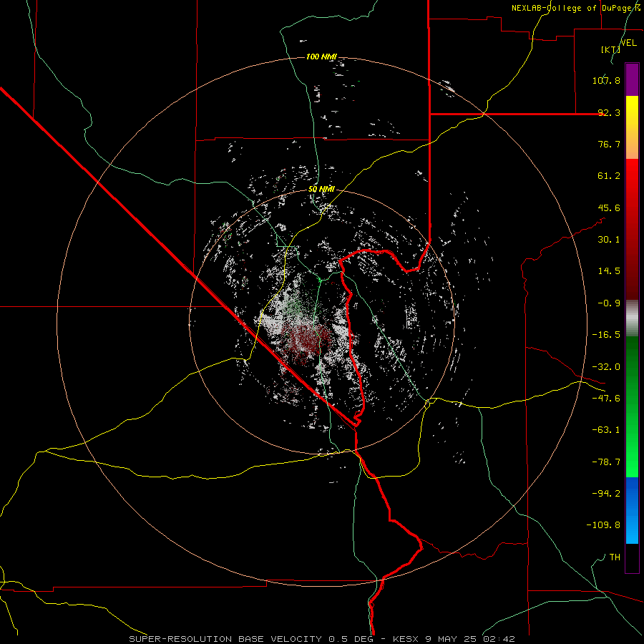Click the 76.7 scale value

(x=609, y=144)
